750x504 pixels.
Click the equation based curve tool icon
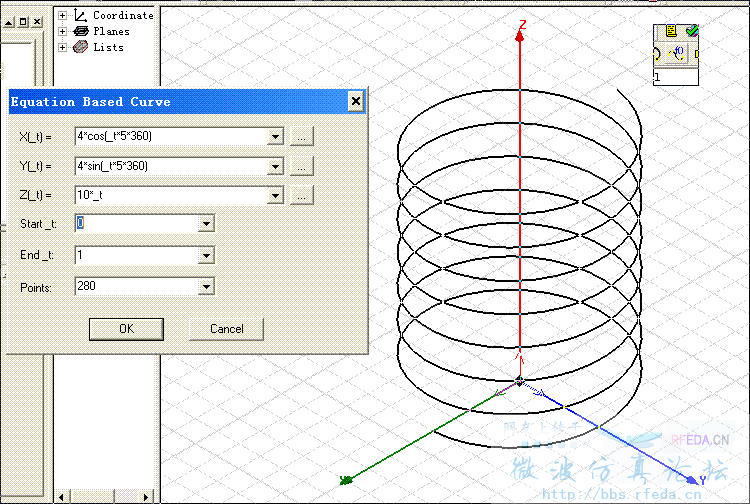[x=677, y=54]
